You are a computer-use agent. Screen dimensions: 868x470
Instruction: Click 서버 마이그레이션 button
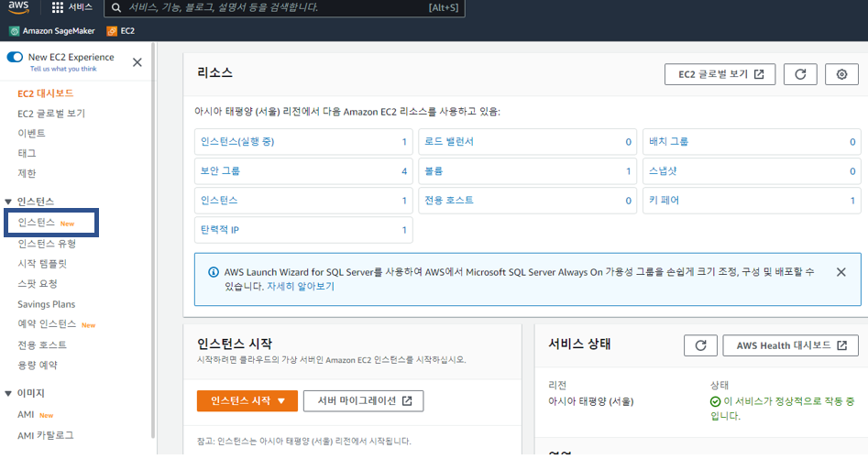pos(364,400)
